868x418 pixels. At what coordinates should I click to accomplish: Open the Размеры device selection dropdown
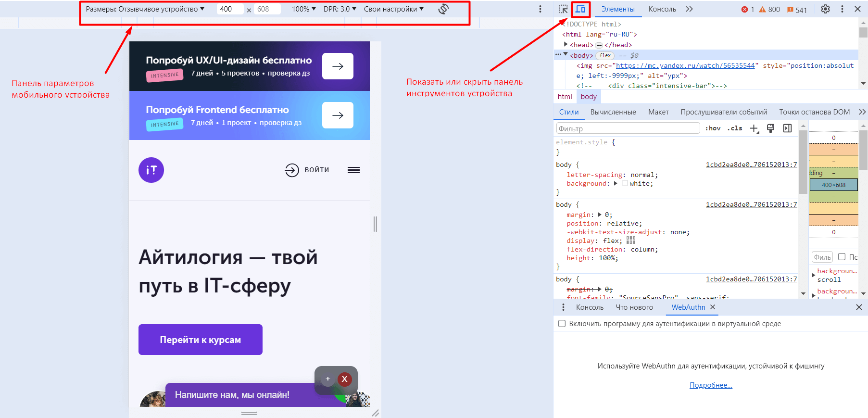coord(145,9)
